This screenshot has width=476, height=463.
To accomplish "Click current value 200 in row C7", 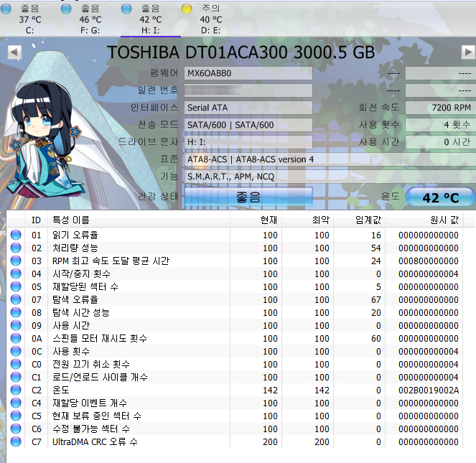I will click(x=270, y=441).
